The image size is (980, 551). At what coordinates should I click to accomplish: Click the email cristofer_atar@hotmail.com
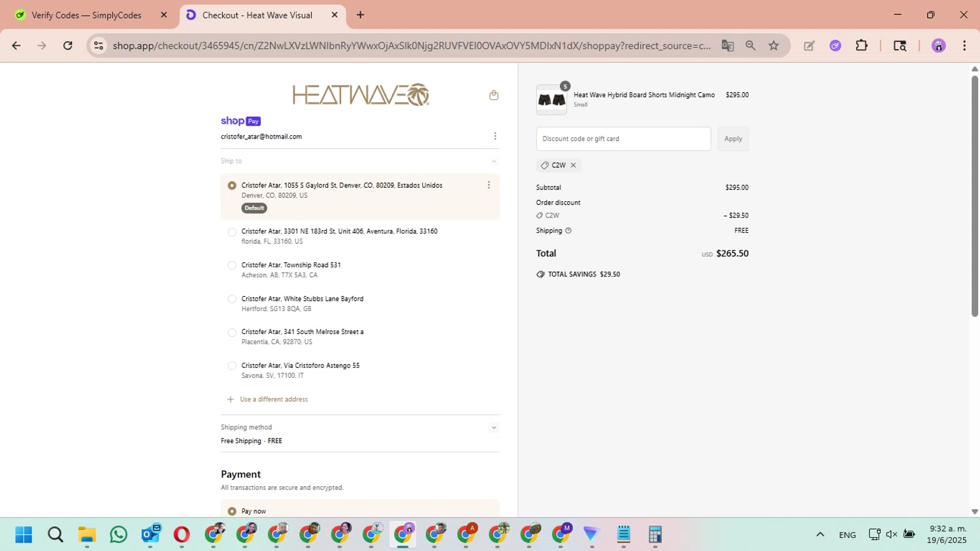click(261, 137)
